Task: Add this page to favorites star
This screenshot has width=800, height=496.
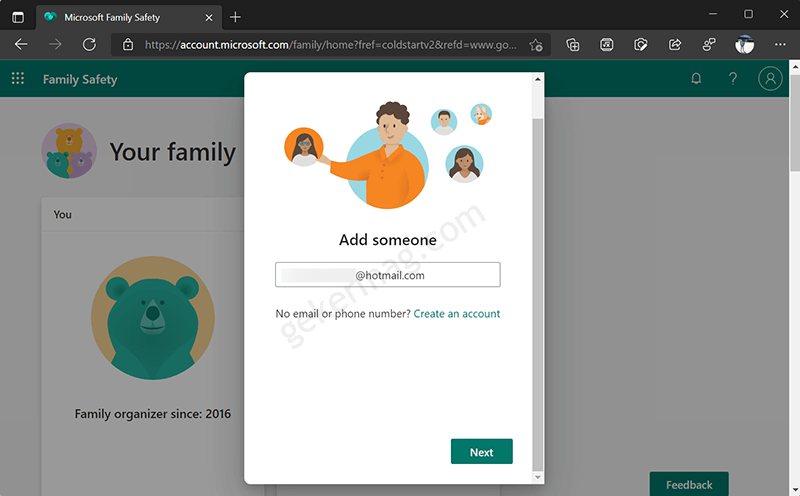Action: tap(536, 45)
